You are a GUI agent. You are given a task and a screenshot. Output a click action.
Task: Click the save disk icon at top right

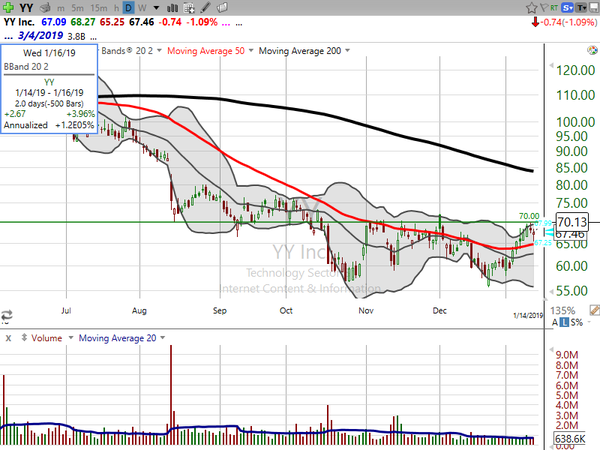coord(594,7)
